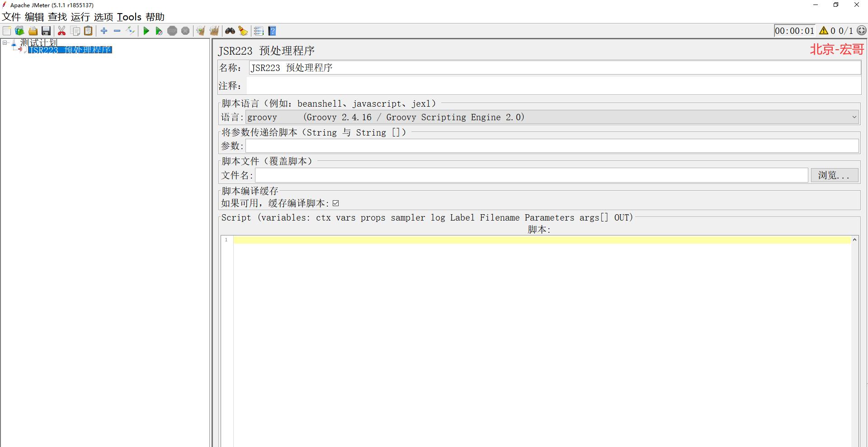Image resolution: width=868 pixels, height=447 pixels.
Task: Click the 参数 parameters input field
Action: point(552,146)
